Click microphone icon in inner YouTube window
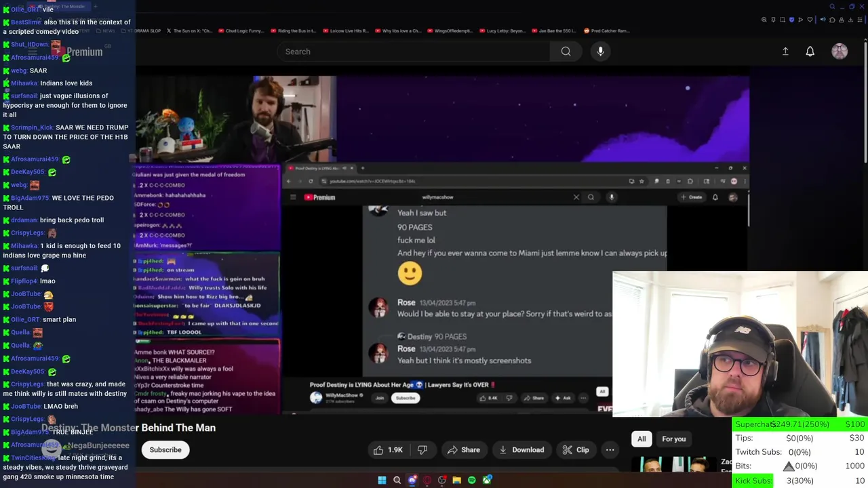The width and height of the screenshot is (868, 488). coord(611,197)
